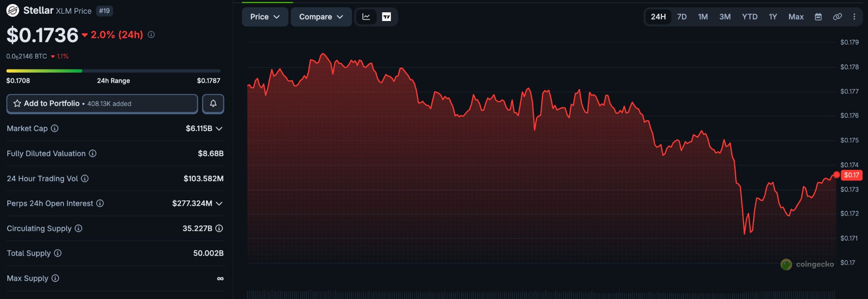
Task: Click the $6.115B market cap value
Action: [x=199, y=129]
